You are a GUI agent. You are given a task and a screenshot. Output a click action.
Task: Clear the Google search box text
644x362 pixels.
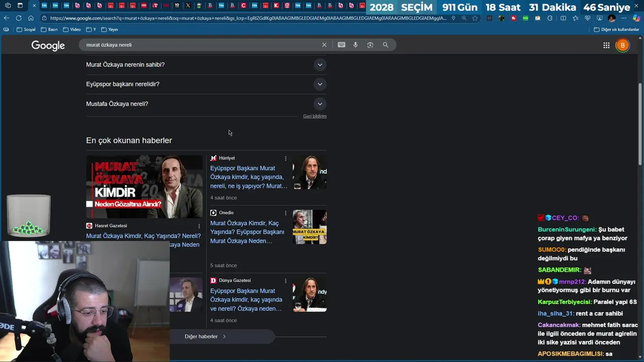tap(324, 45)
